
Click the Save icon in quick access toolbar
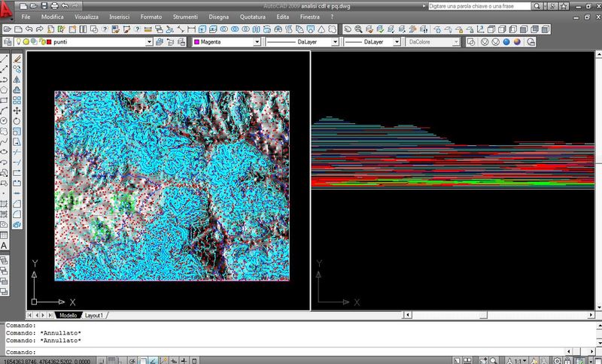click(44, 5)
